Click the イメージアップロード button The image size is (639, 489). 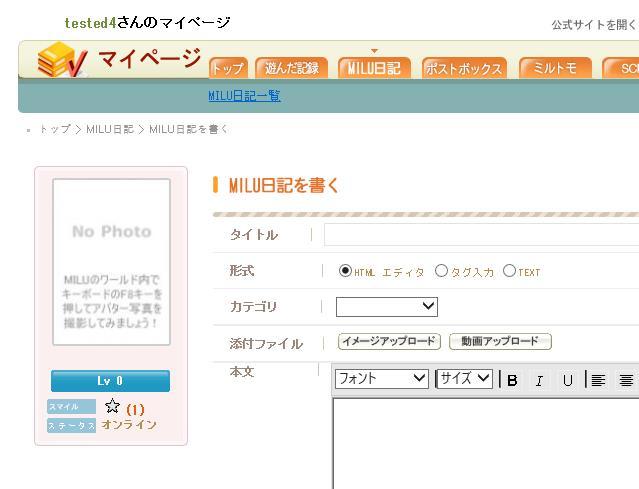[389, 342]
